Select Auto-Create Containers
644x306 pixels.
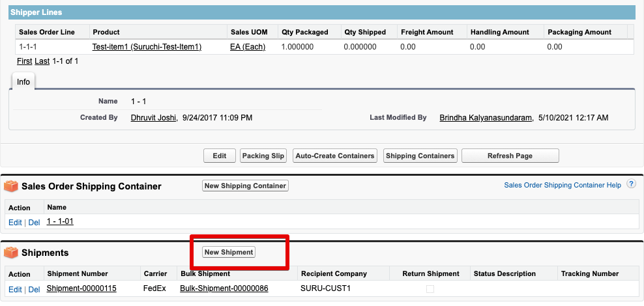(335, 156)
